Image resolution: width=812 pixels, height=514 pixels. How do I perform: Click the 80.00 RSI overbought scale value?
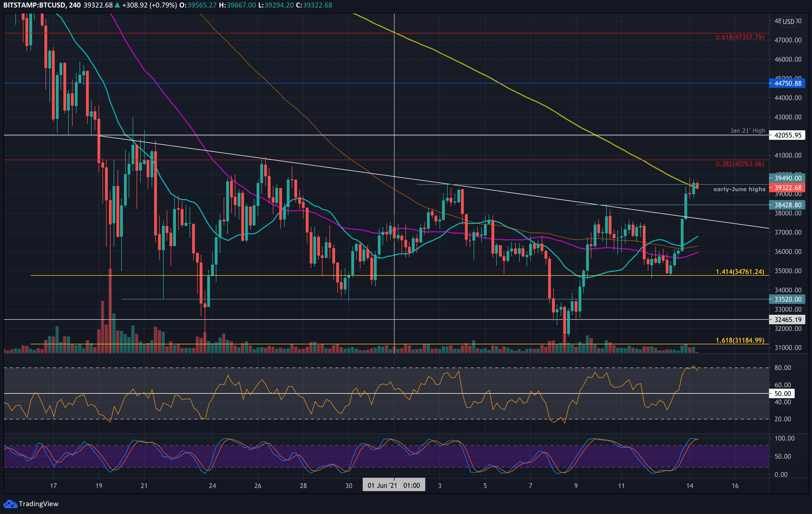pyautogui.click(x=783, y=368)
